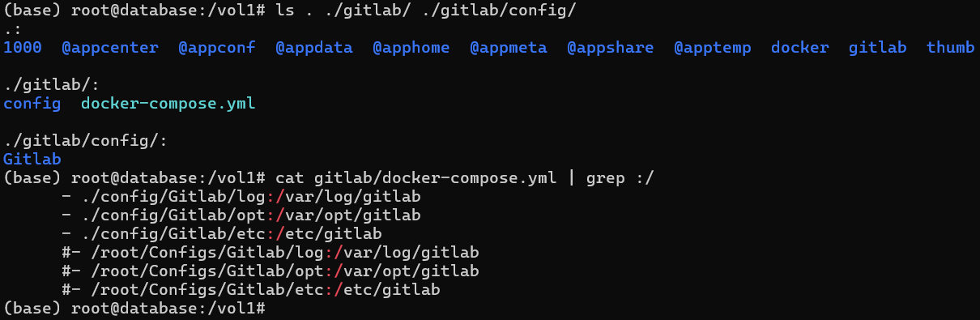Viewport: 980px width, 320px height.
Task: Select the docker directory entry
Action: pyautogui.click(x=800, y=48)
